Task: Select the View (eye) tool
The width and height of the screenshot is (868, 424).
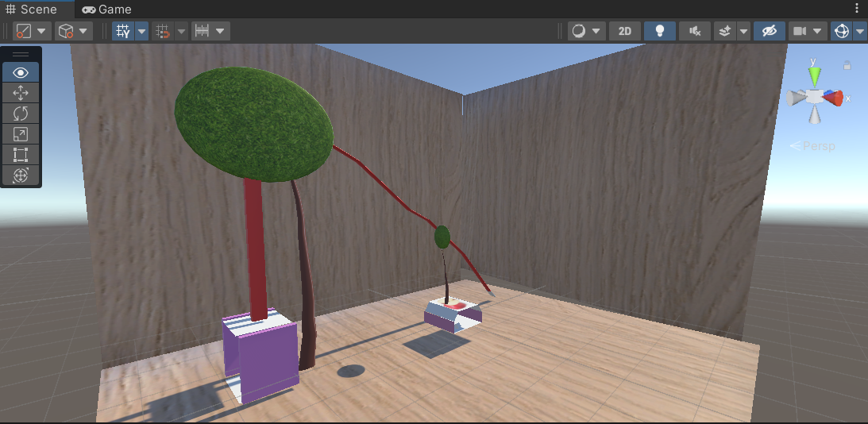Action: [21, 72]
